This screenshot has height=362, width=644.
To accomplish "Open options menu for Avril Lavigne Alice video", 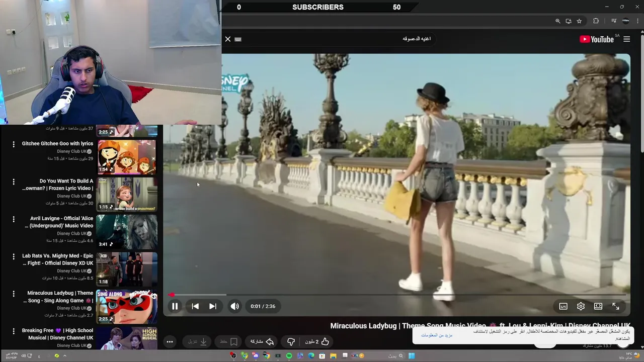I will click(x=14, y=219).
